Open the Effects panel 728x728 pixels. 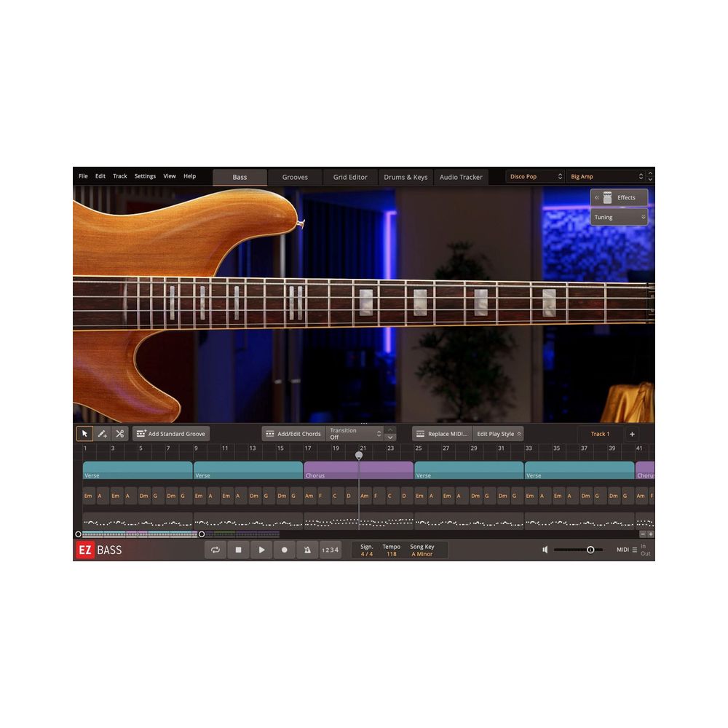coord(619,197)
